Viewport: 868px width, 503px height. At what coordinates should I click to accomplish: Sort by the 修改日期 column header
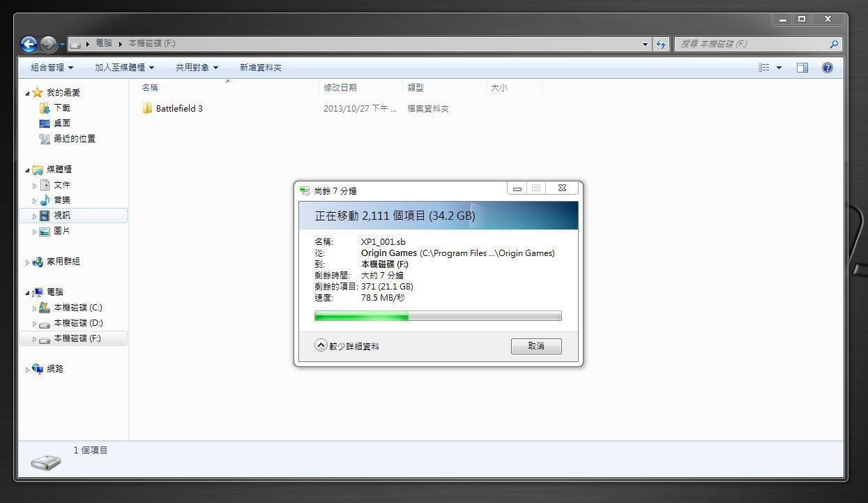tap(361, 87)
